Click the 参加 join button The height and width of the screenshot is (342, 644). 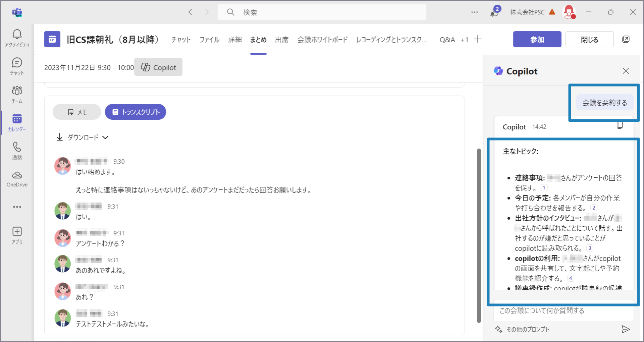(x=537, y=39)
